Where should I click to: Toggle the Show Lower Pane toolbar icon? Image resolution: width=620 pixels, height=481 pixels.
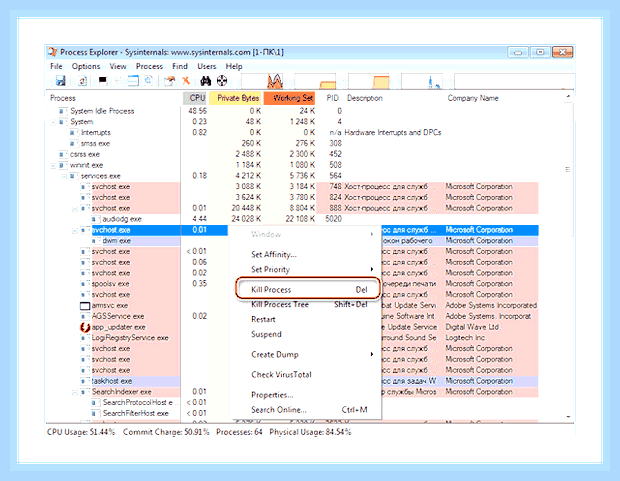[x=133, y=81]
